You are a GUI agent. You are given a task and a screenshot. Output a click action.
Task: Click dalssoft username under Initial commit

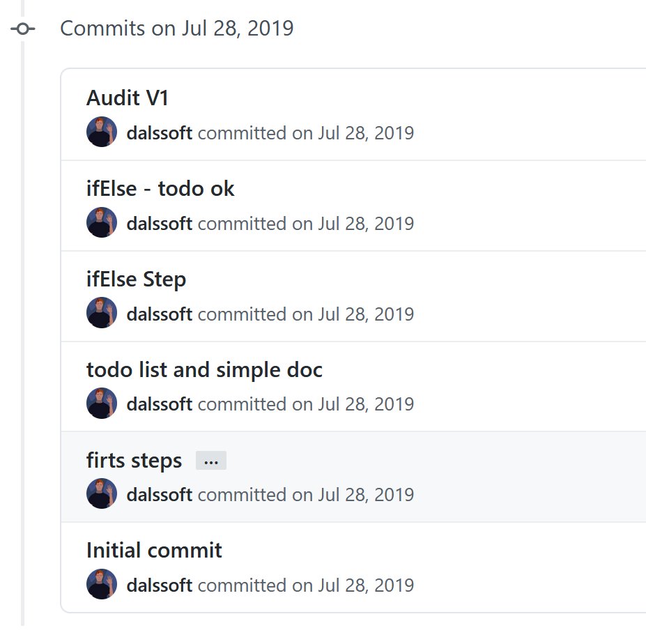click(x=160, y=585)
